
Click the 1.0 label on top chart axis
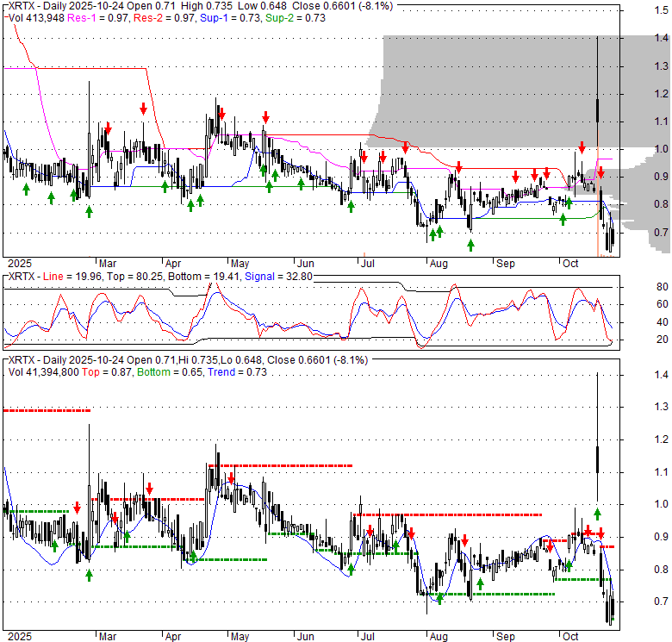[x=662, y=149]
